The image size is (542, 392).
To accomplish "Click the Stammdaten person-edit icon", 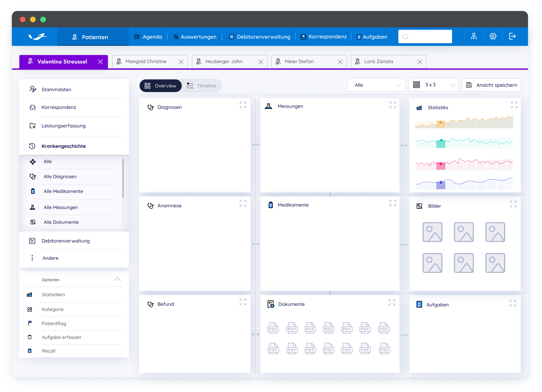I will click(33, 89).
